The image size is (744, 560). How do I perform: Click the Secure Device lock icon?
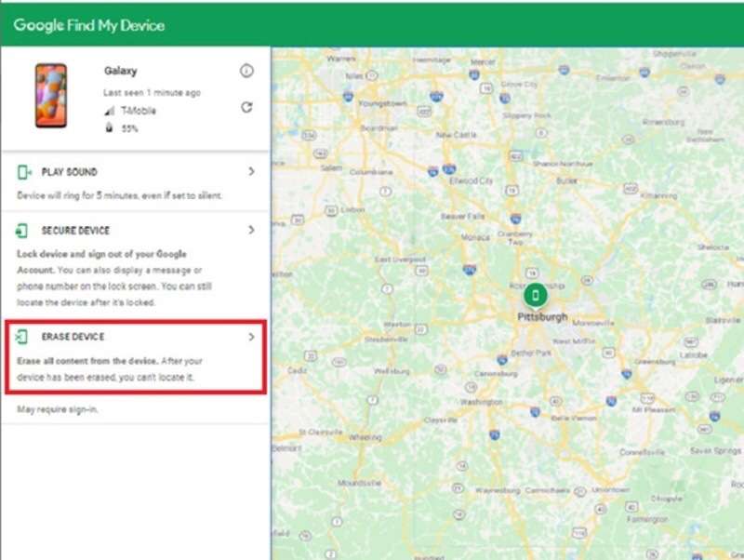21,231
